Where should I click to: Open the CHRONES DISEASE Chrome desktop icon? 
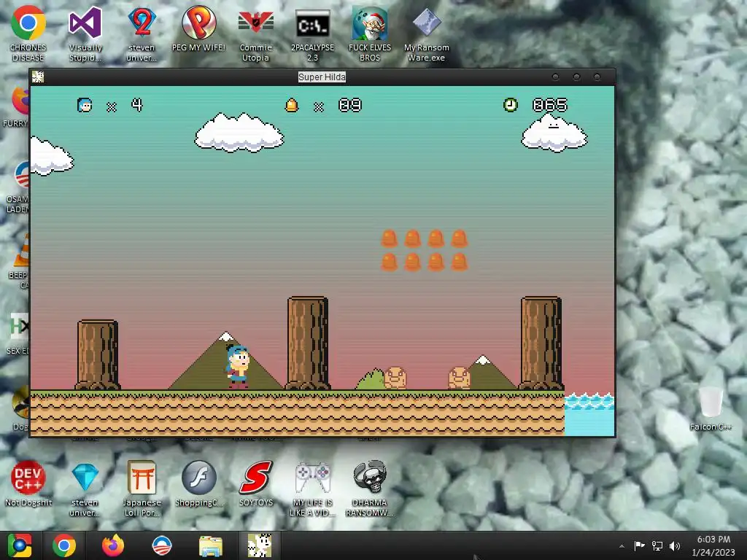coord(28,34)
